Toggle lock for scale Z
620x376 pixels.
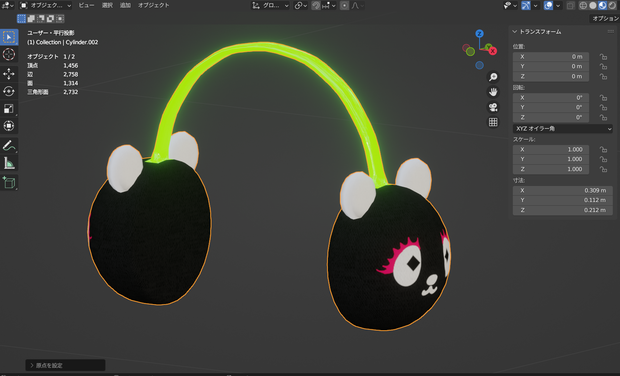click(x=603, y=169)
